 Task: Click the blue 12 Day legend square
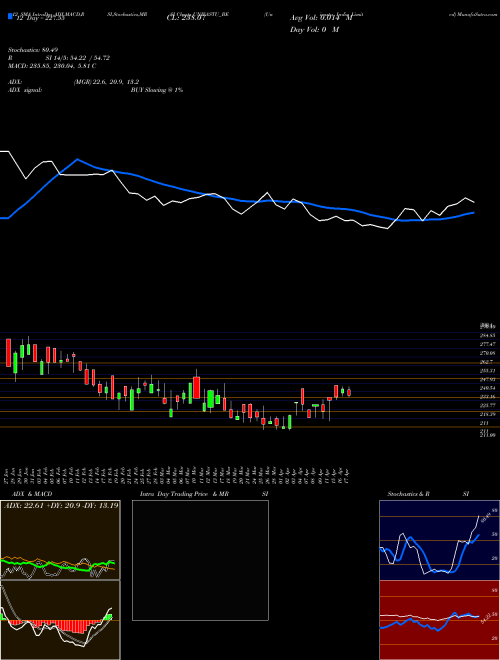click(x=10, y=16)
